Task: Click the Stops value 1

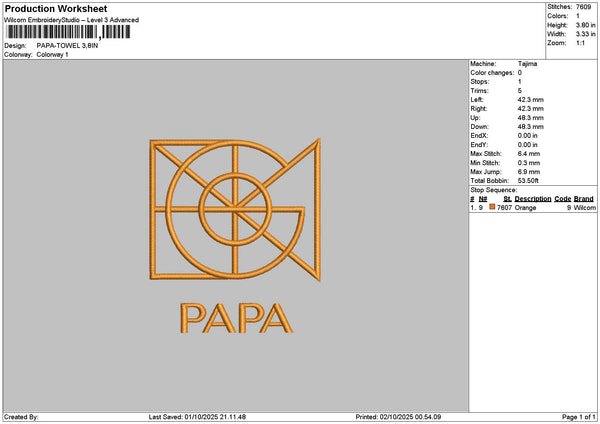Action: click(x=520, y=82)
